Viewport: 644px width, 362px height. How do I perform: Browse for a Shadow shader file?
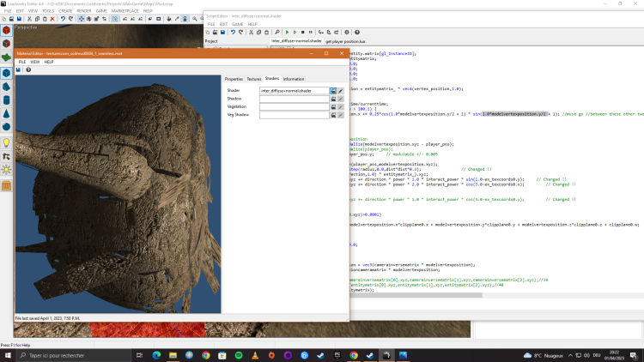point(333,100)
